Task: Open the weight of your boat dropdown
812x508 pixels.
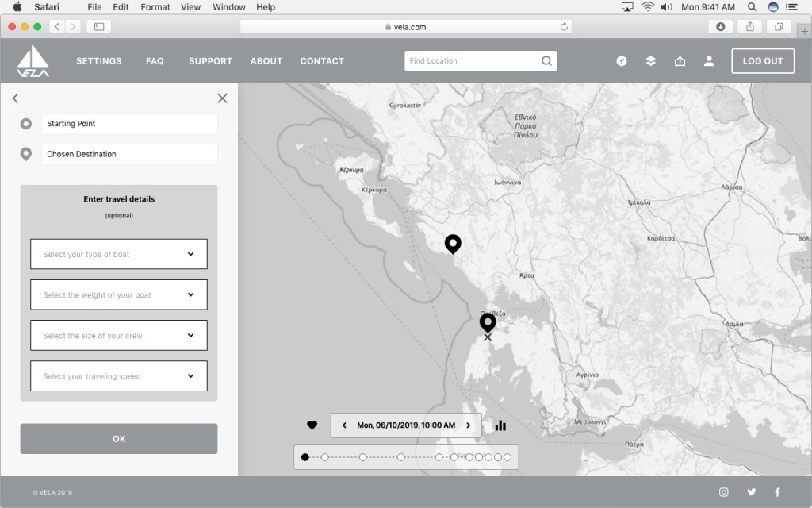Action: pyautogui.click(x=119, y=294)
